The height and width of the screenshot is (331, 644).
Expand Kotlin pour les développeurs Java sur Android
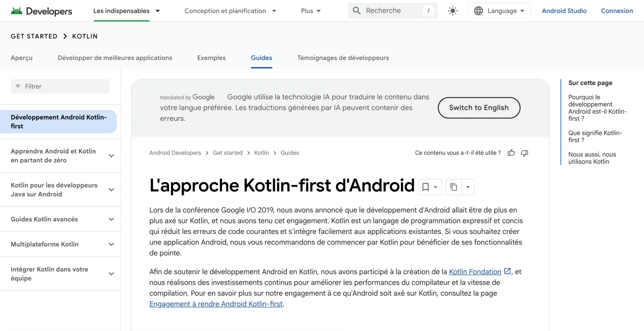[x=111, y=190]
